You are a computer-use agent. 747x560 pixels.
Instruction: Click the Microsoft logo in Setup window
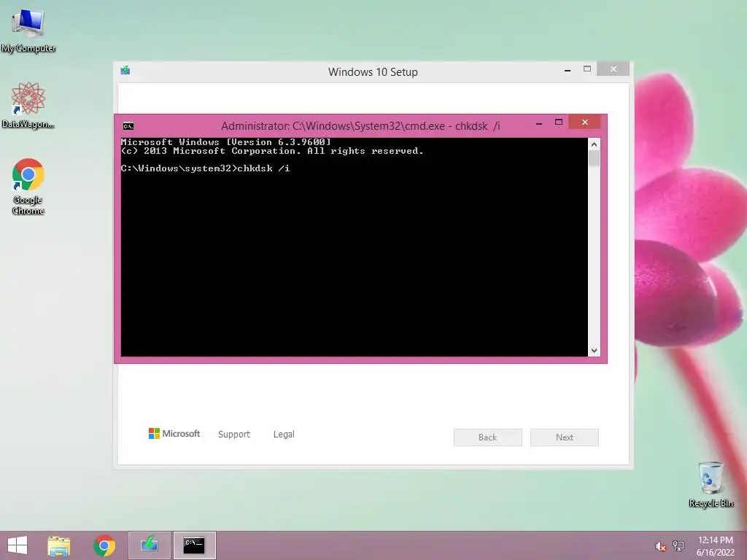(x=174, y=434)
